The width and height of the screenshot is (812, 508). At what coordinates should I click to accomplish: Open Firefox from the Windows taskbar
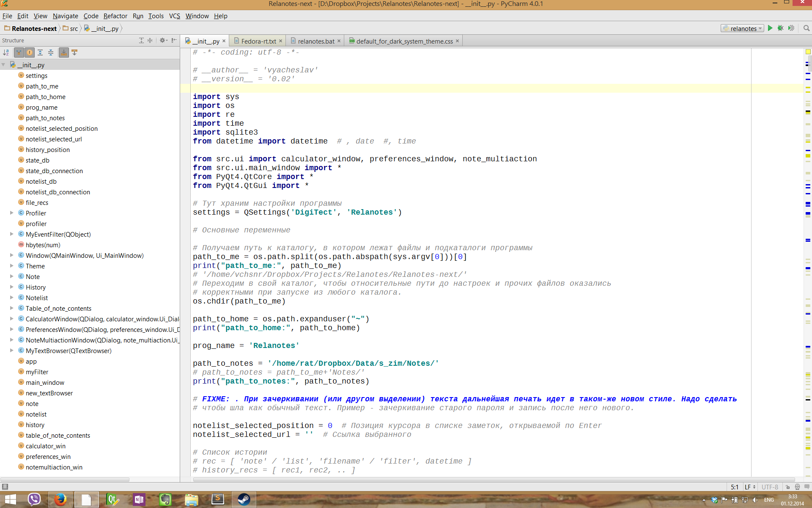point(60,500)
